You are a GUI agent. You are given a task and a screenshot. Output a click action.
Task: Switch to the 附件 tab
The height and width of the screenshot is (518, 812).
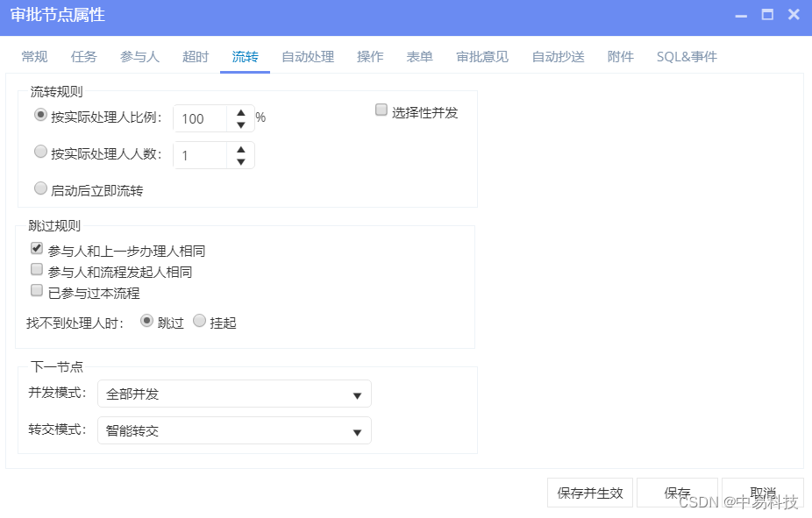[620, 56]
